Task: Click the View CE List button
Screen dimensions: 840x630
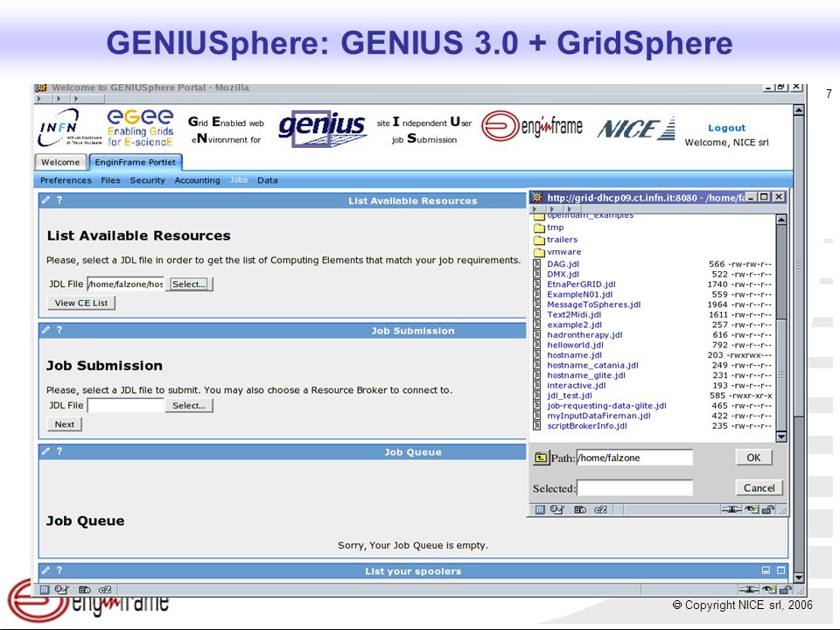Action: (81, 304)
